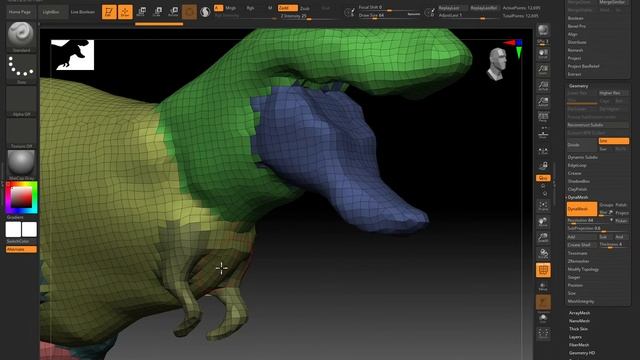Viewport: 640px width, 360px height.
Task: Toggle Floor grid display
Action: 543,133
